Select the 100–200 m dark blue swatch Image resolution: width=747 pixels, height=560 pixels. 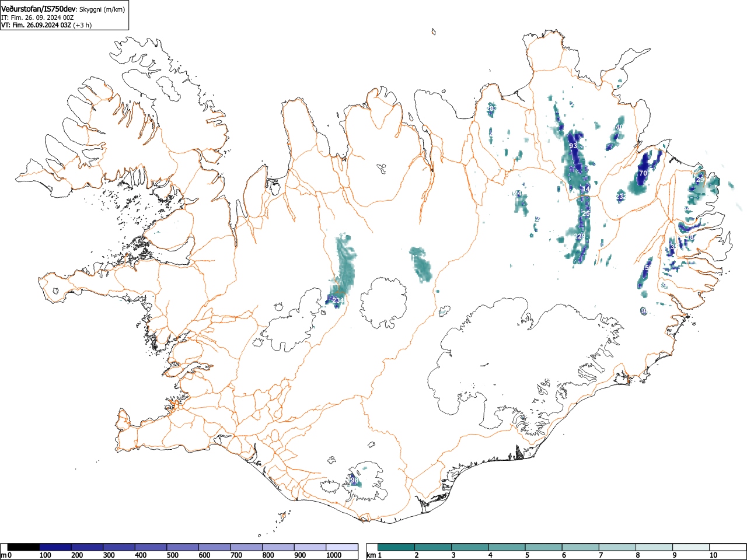click(55, 547)
